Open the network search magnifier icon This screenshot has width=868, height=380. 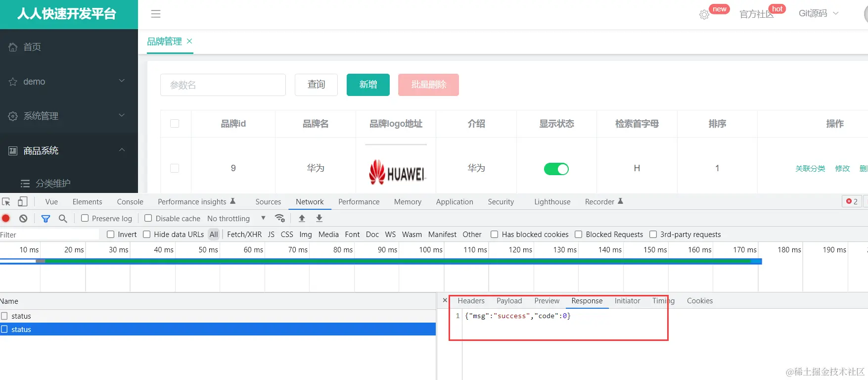pyautogui.click(x=63, y=218)
